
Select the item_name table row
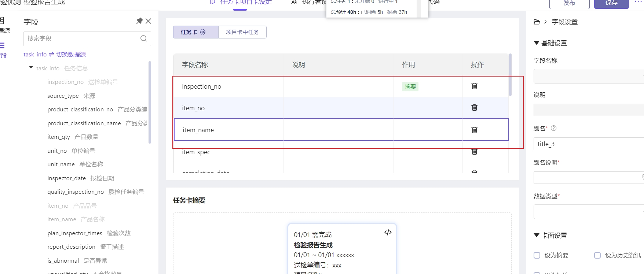pos(341,130)
